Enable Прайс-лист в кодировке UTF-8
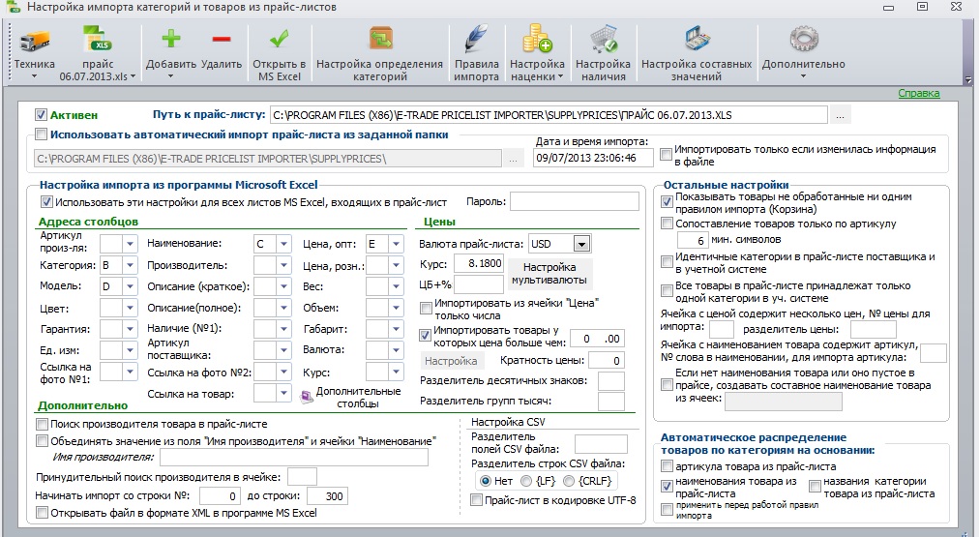This screenshot has height=537, width=980. 477,500
